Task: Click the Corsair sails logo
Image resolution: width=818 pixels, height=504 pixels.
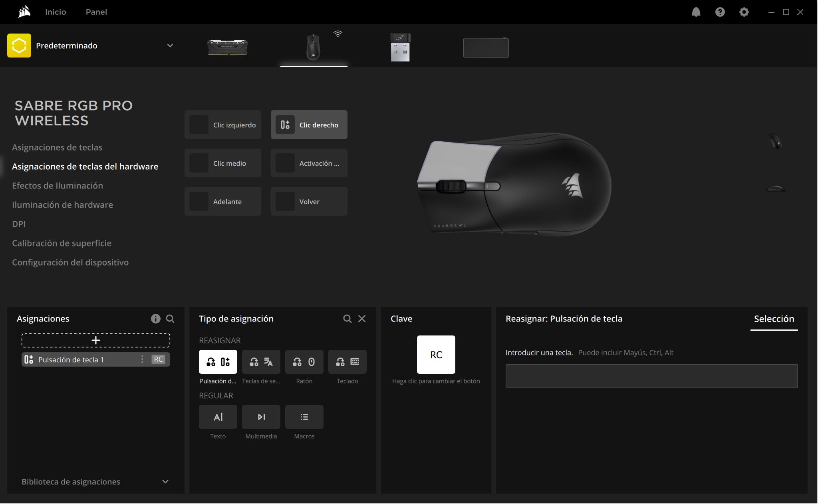Action: 24,12
